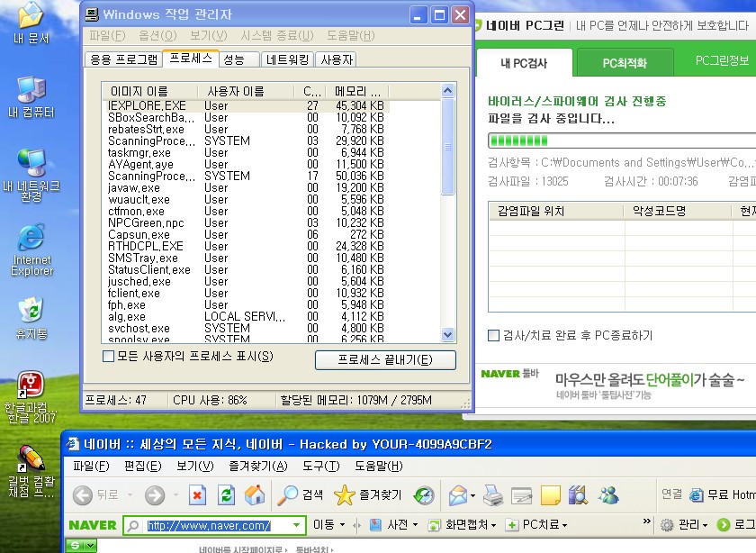The height and width of the screenshot is (553, 756).
Task: Open the Naver address bar dropdown arrow
Action: (x=296, y=525)
